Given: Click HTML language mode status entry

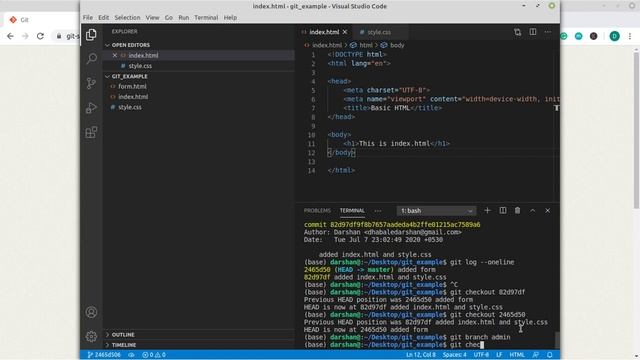Looking at the screenshot, I should [517, 355].
